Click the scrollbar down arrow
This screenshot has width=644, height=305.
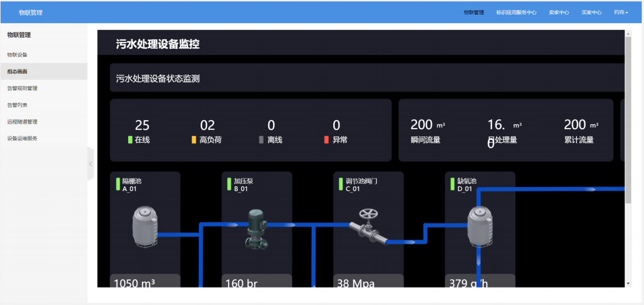pyautogui.click(x=628, y=283)
